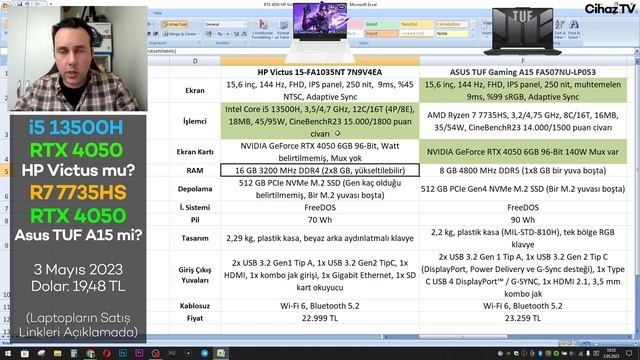The height and width of the screenshot is (360, 640).
Task: Select the Kablosuz label cell
Action: click(x=195, y=306)
